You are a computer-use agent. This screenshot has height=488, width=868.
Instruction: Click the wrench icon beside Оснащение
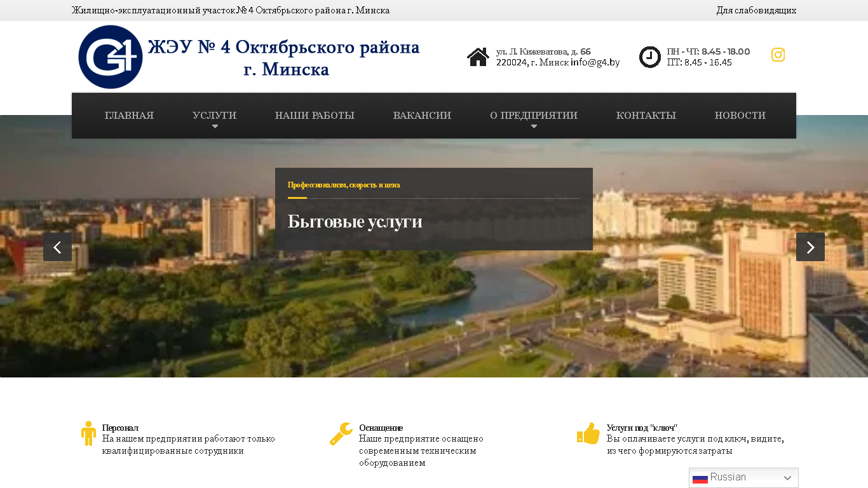(341, 433)
